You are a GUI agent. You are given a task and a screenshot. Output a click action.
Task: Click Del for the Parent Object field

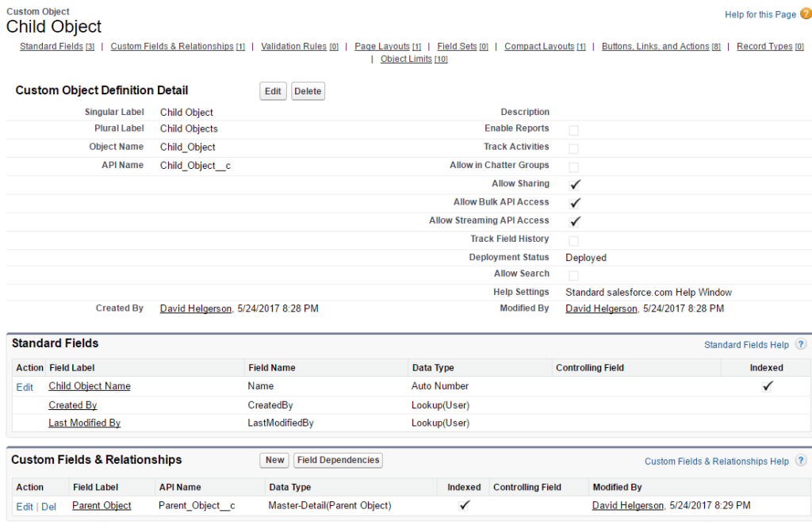pos(48,506)
